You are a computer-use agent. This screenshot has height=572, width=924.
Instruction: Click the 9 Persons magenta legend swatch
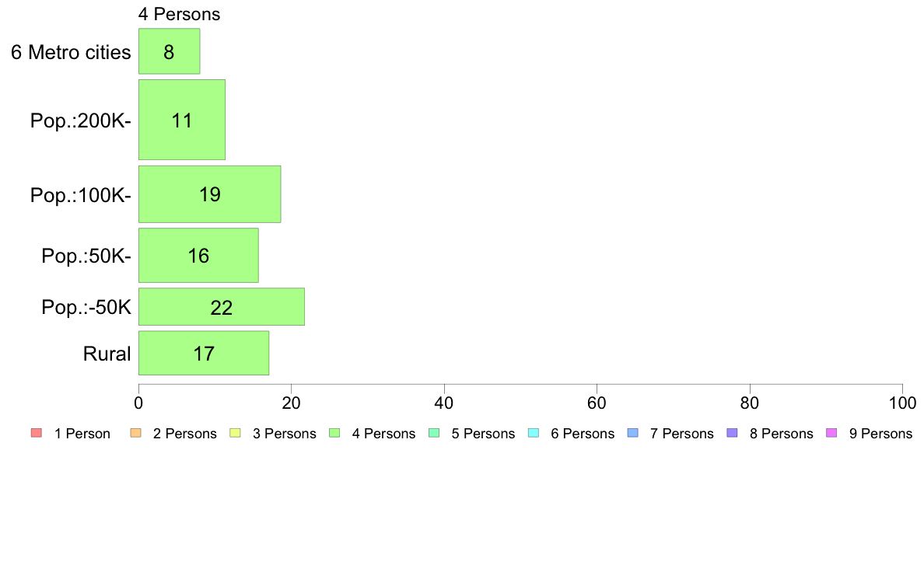(x=831, y=433)
